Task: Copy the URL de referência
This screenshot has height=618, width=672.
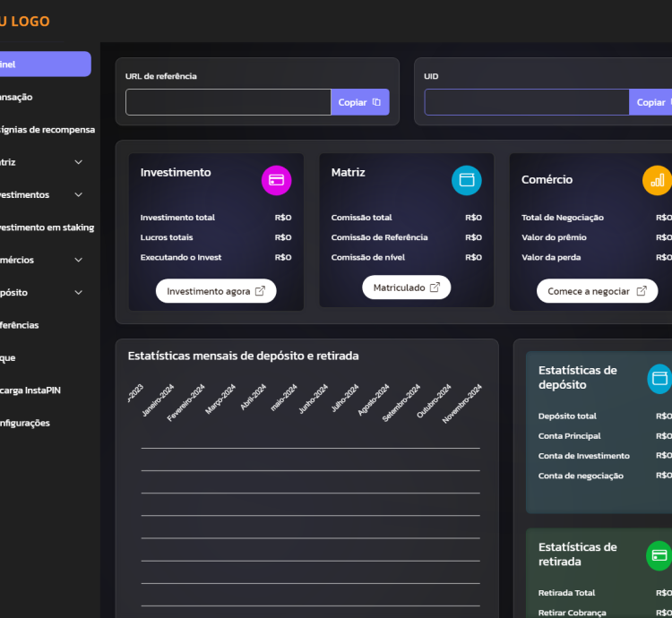Action: coord(359,102)
